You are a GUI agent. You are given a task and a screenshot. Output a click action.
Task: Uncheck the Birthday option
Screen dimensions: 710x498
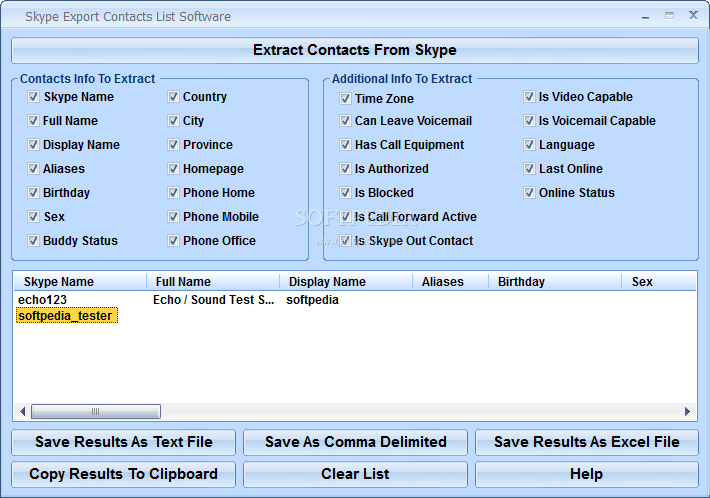tap(33, 192)
